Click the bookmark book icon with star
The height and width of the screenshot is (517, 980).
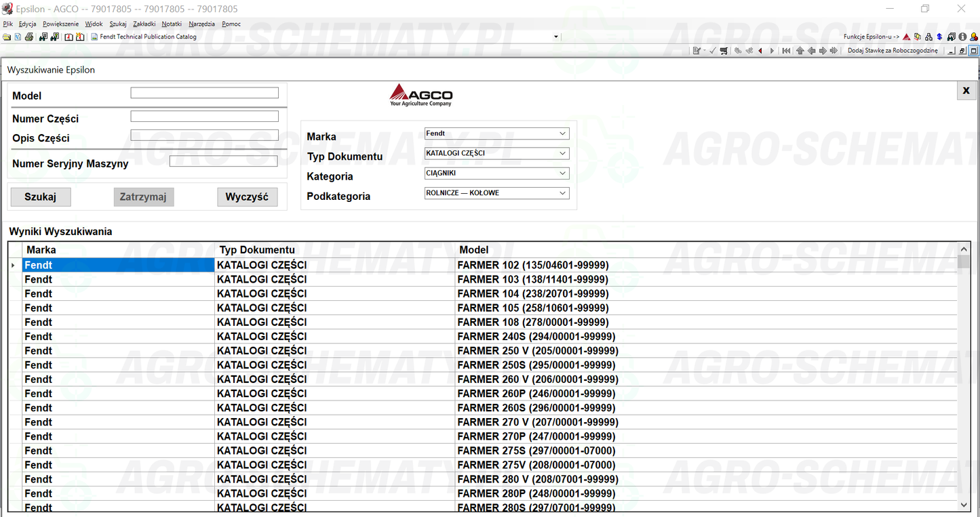point(80,37)
